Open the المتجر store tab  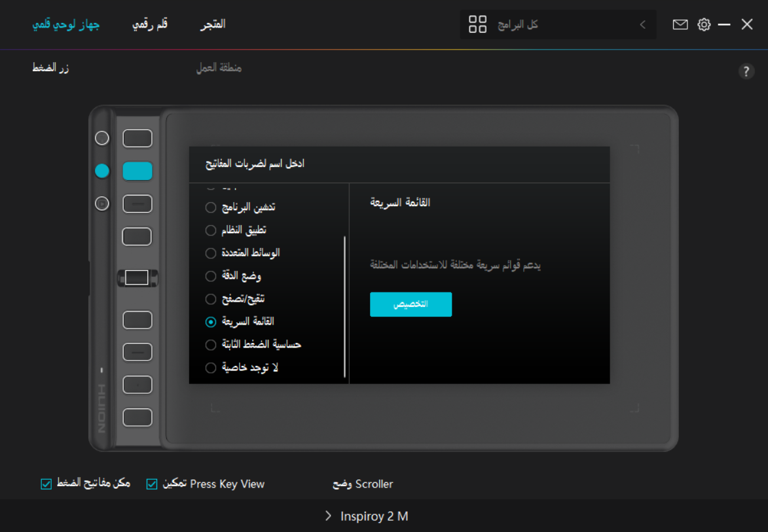pyautogui.click(x=213, y=25)
